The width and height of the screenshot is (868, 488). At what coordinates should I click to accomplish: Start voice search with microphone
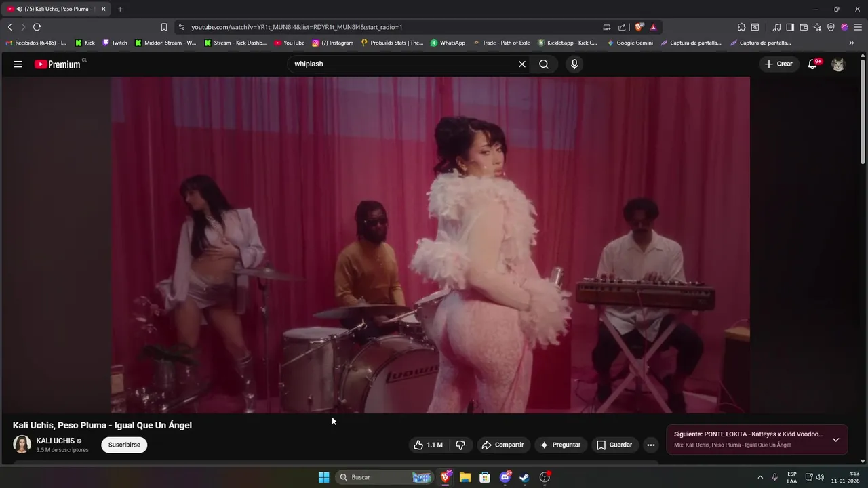(x=574, y=64)
